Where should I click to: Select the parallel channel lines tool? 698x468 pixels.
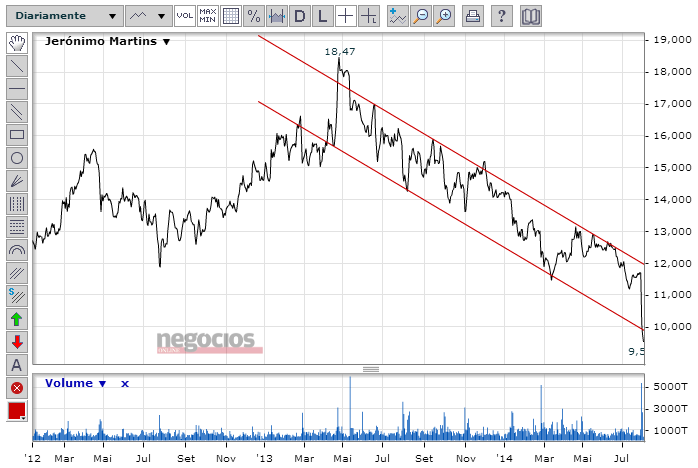17,112
